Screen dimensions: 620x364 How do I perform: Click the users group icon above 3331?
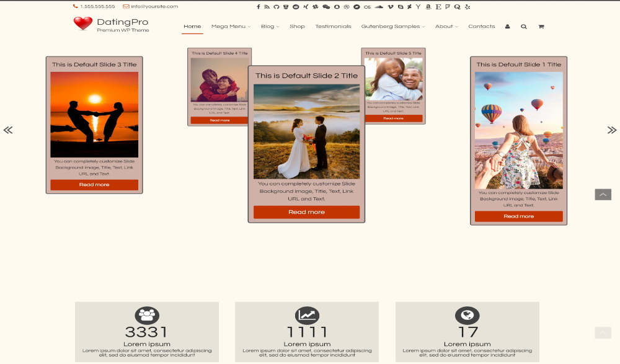[x=147, y=316]
